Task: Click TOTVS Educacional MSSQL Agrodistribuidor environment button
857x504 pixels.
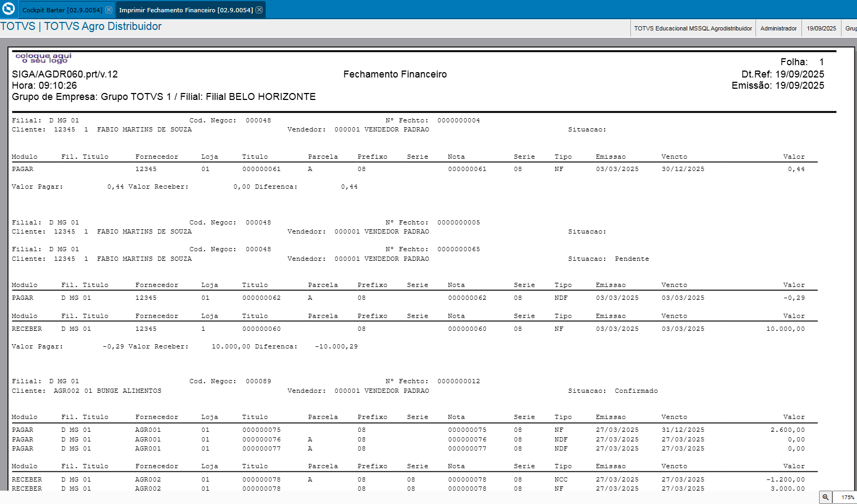Action: [693, 28]
